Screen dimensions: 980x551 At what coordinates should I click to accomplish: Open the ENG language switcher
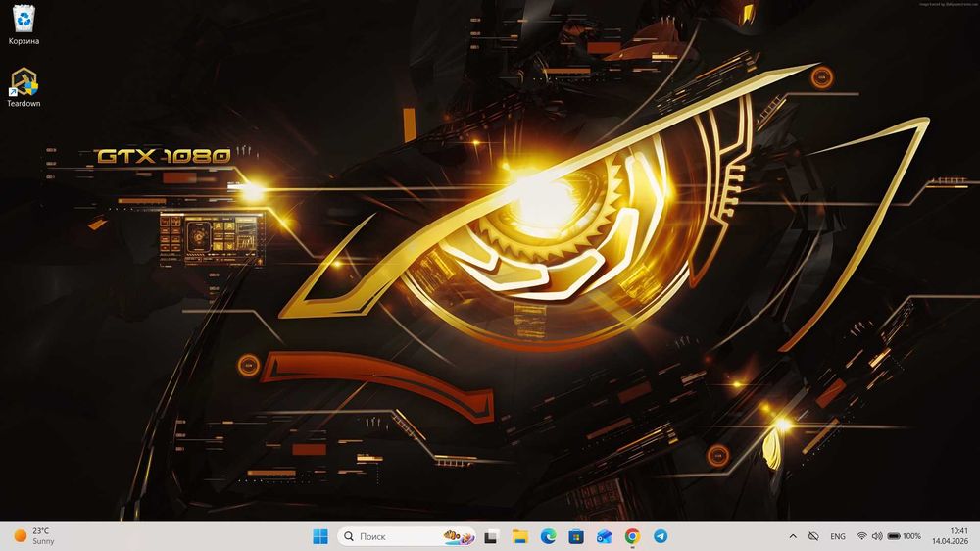pyautogui.click(x=838, y=536)
